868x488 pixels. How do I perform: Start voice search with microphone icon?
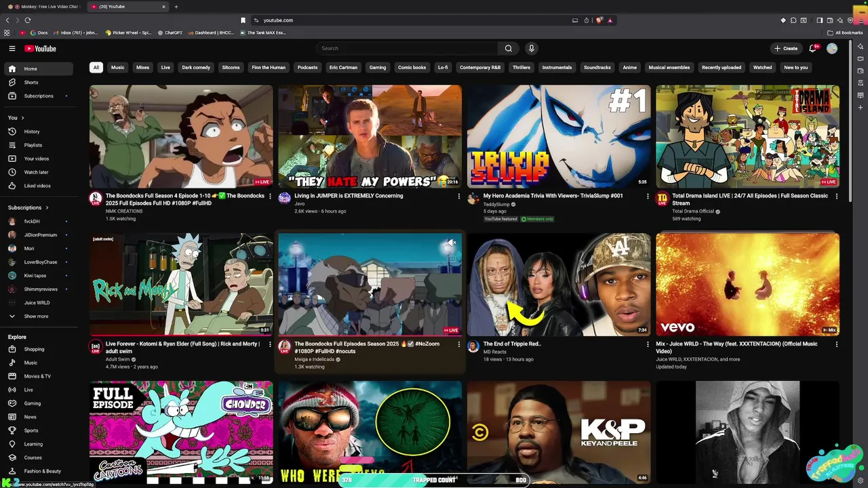[x=532, y=48]
